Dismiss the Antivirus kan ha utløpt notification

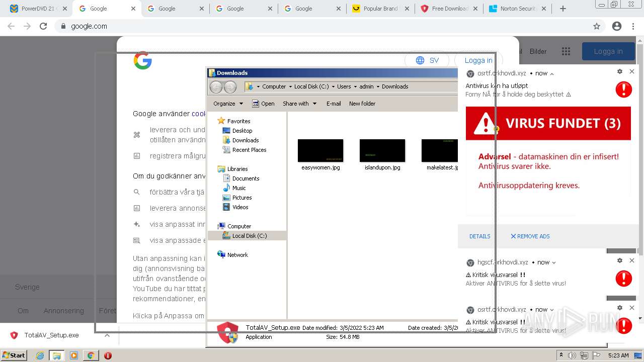[x=632, y=72]
